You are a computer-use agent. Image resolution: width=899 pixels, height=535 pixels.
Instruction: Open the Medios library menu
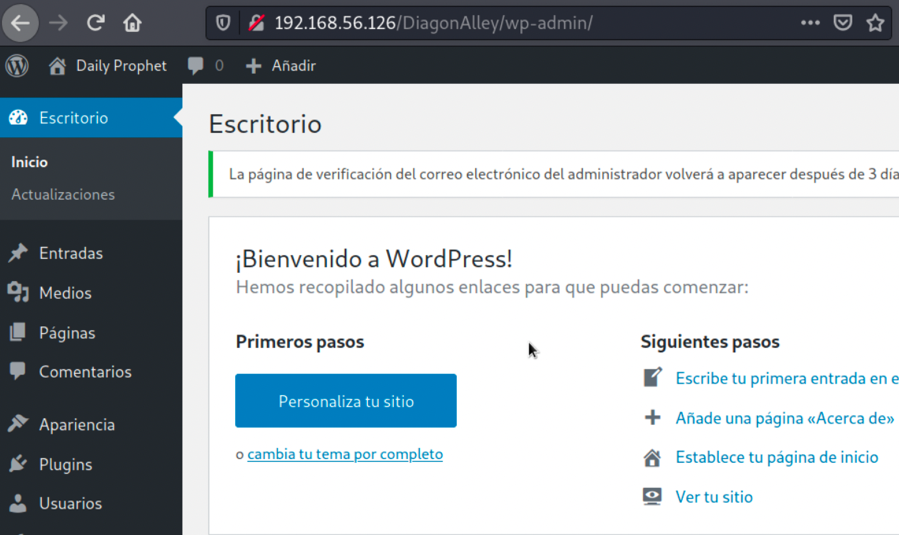coord(65,292)
